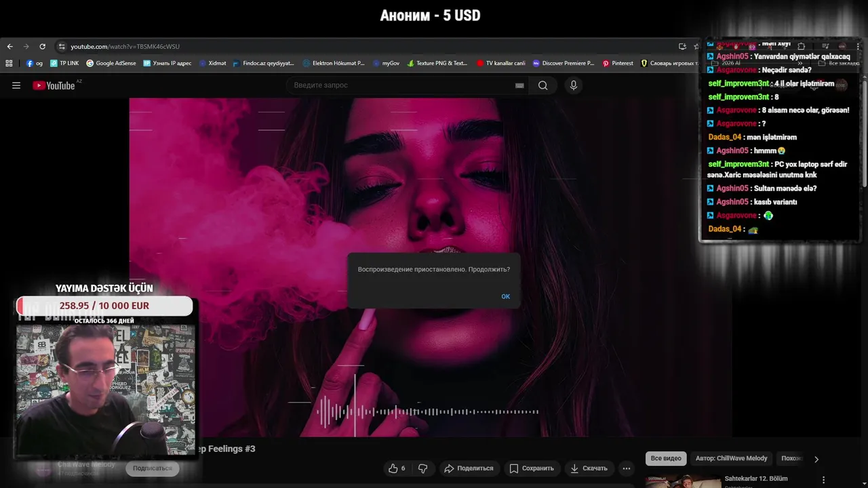Open the Sahtekarlar 12. Bölüm recommended video
The height and width of the screenshot is (488, 868).
(756, 479)
